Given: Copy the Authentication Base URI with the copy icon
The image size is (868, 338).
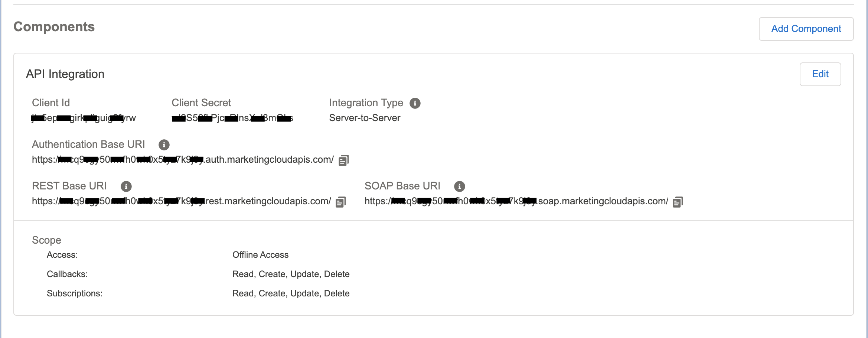Looking at the screenshot, I should [343, 160].
